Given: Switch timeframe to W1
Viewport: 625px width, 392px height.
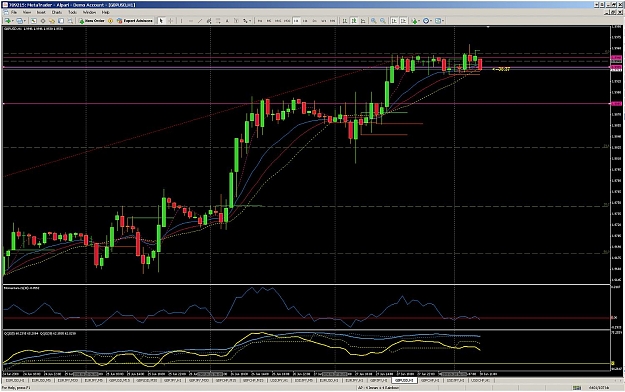Looking at the screenshot, I should [324, 21].
